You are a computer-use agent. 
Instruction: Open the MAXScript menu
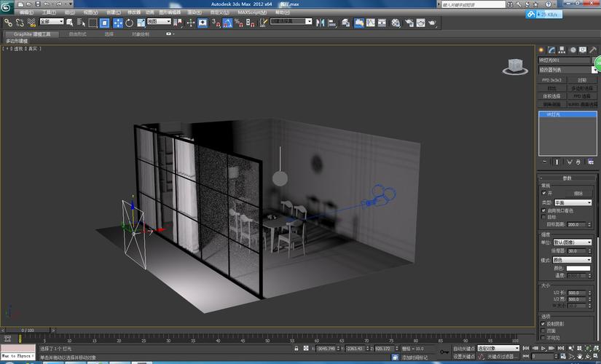coord(251,12)
